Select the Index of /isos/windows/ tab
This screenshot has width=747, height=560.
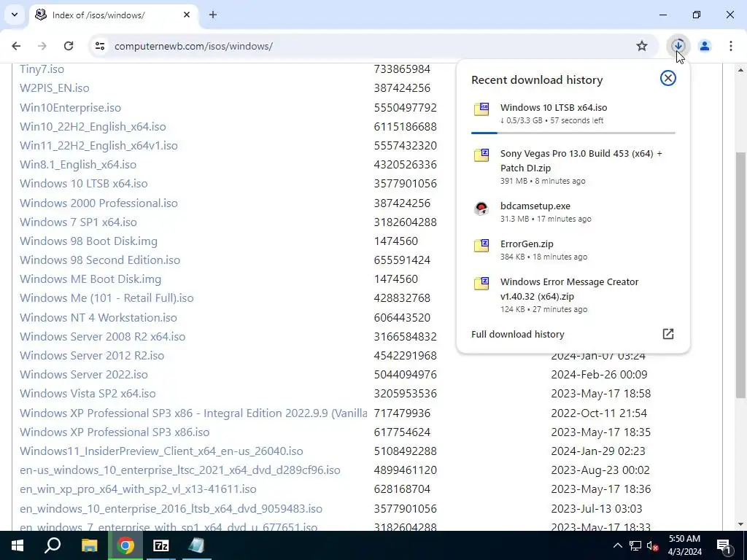coord(113,15)
